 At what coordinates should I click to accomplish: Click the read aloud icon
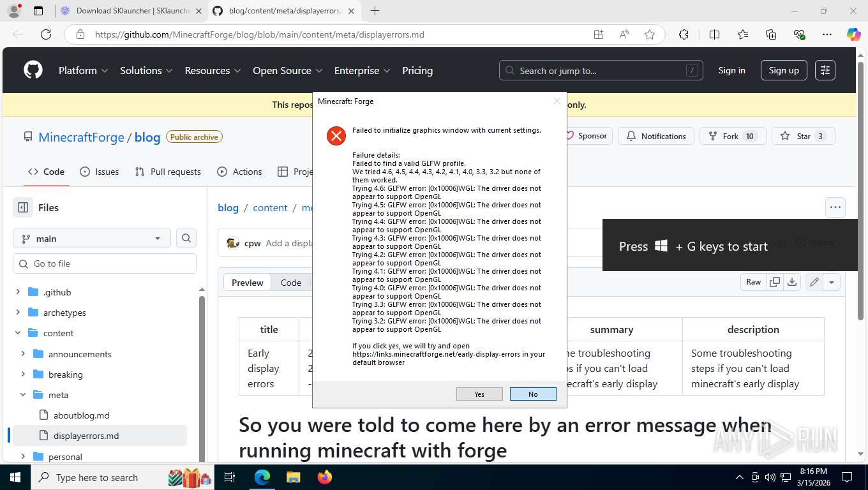click(x=624, y=34)
